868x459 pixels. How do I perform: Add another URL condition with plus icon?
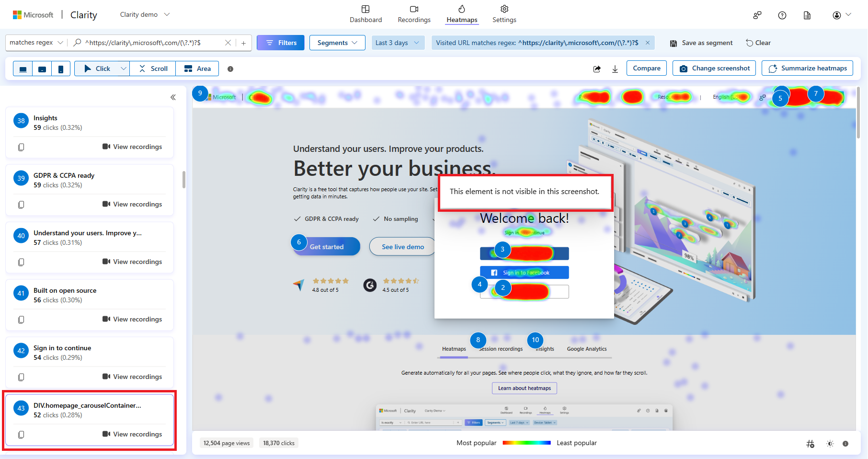[x=243, y=43]
